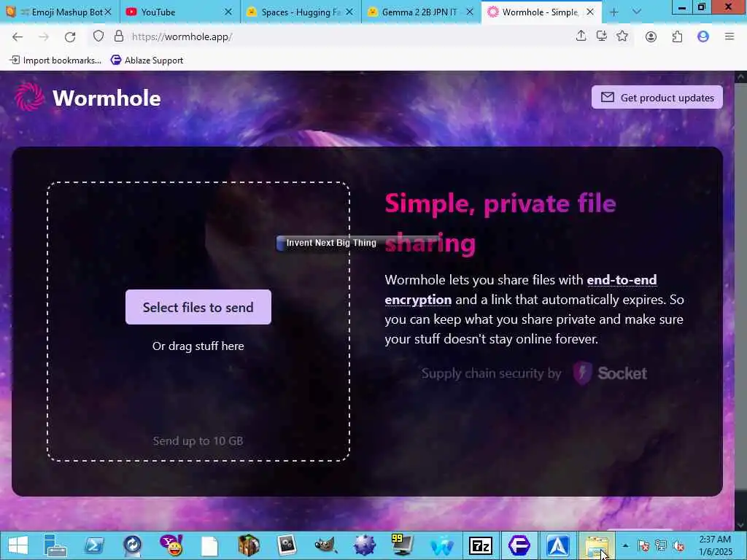Open Import bookmarks bookmark item
The width and height of the screenshot is (747, 560).
pyautogui.click(x=55, y=60)
